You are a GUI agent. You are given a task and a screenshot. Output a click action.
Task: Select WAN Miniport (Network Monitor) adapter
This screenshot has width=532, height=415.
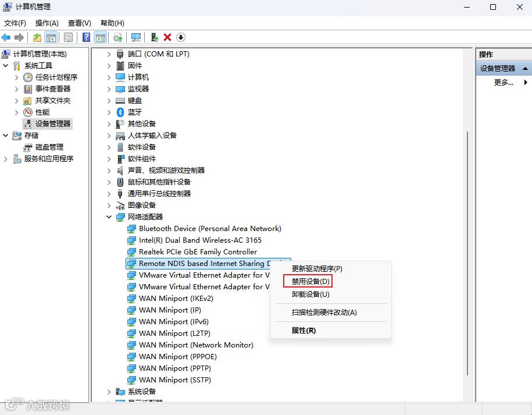(x=196, y=345)
